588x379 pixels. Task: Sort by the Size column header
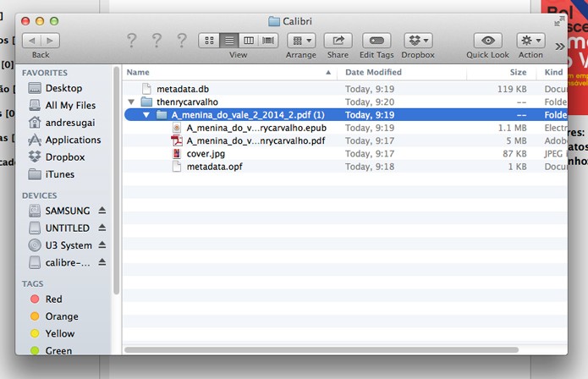click(x=501, y=73)
